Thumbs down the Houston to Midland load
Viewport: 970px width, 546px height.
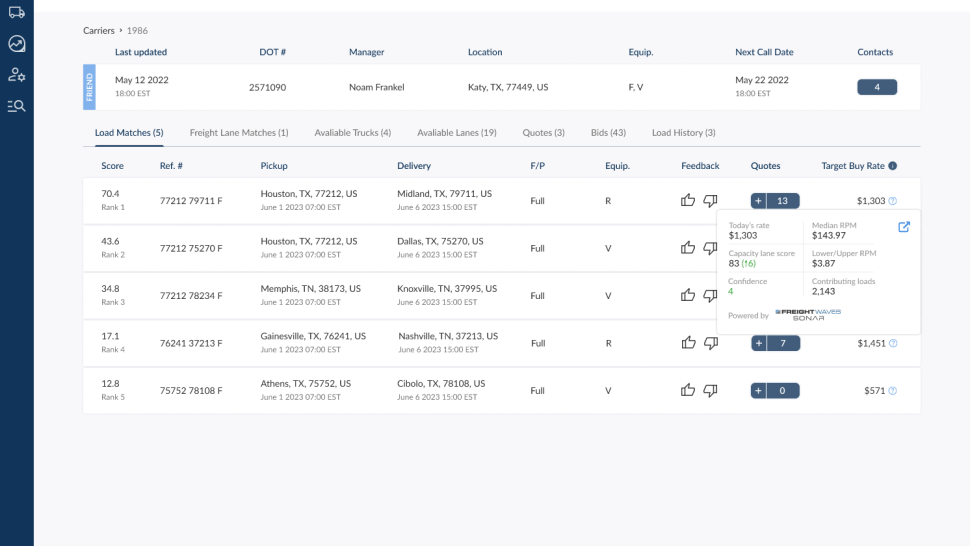[710, 200]
